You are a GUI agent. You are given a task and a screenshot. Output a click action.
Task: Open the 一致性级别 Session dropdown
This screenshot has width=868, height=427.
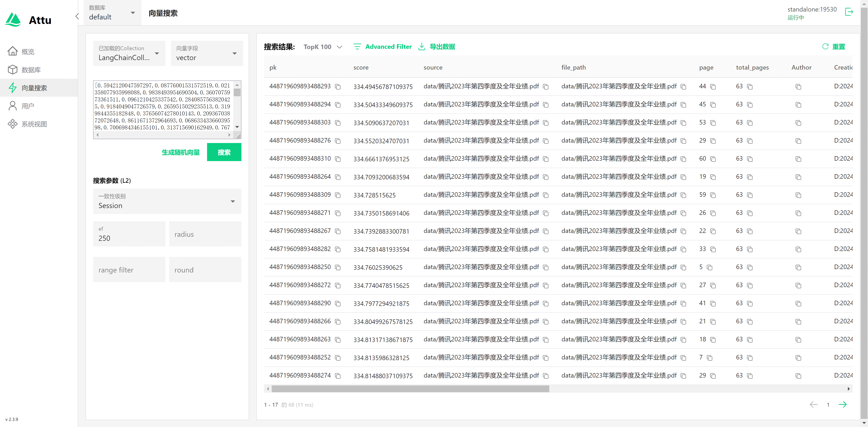tap(167, 201)
